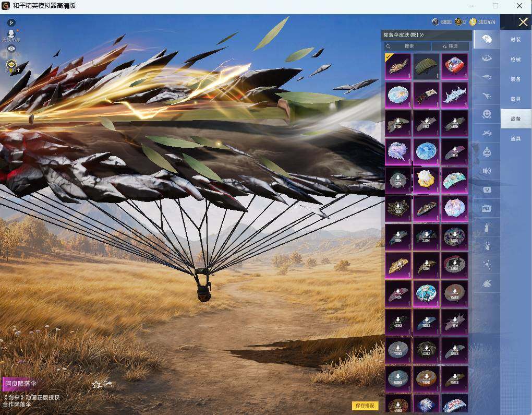Choose the golden ornate parachute skin thumbnail
Viewport: 532px width, 415px height.
[398, 265]
